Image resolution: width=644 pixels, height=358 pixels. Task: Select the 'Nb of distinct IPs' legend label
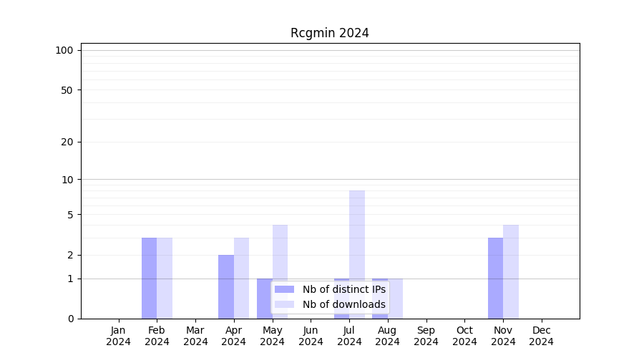(x=343, y=289)
